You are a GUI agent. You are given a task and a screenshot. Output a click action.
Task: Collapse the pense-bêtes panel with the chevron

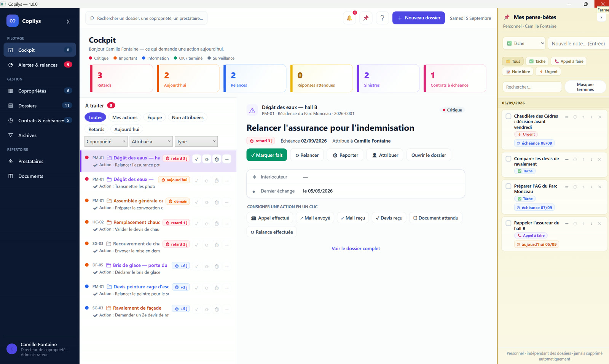pos(601,17)
